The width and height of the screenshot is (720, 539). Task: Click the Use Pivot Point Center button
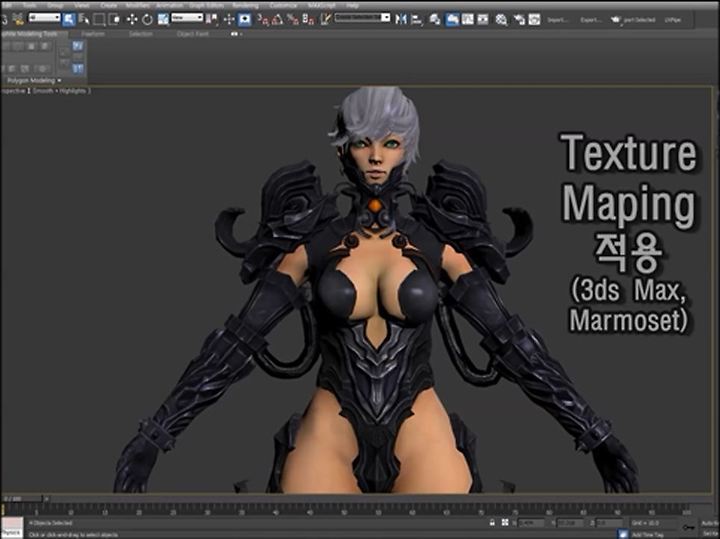212,19
